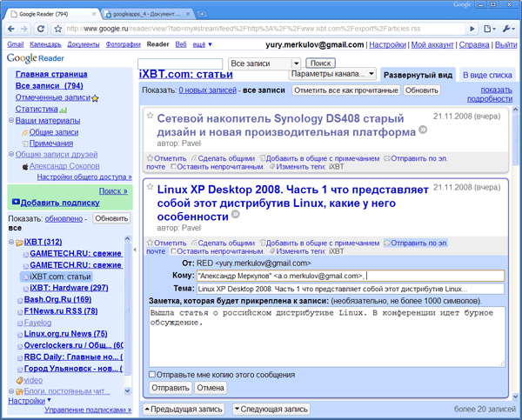Image resolution: width=522 pixels, height=420 pixels.
Task: Star the Synology DS408 article title
Action: pyautogui.click(x=151, y=116)
